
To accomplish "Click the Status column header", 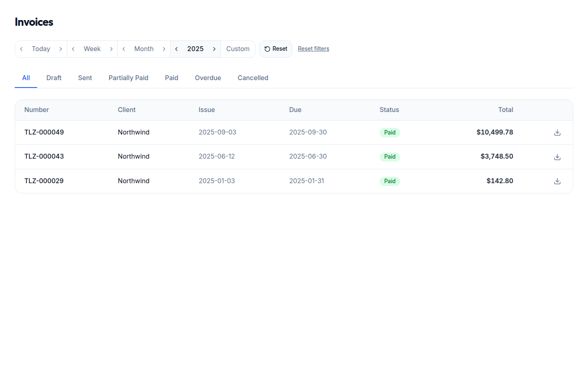I will (390, 110).
